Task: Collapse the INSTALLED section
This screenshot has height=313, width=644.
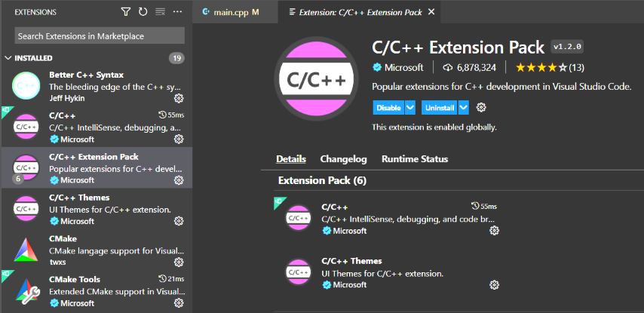Action: [x=8, y=58]
